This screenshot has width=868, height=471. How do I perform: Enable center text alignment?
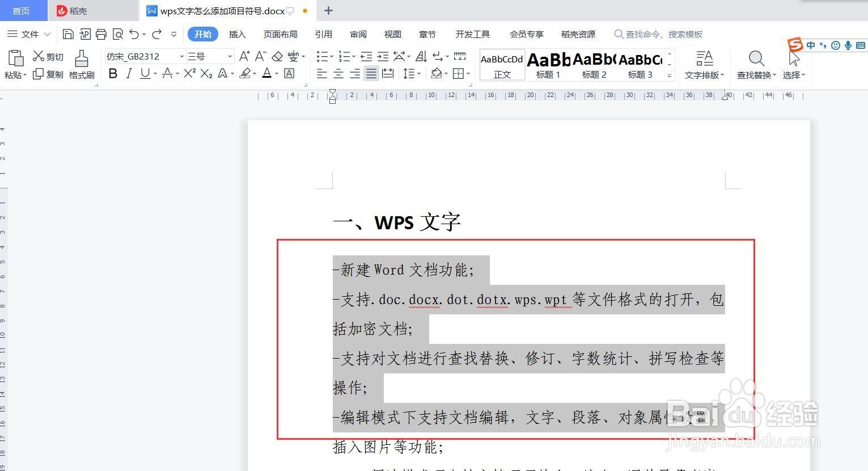[338, 73]
